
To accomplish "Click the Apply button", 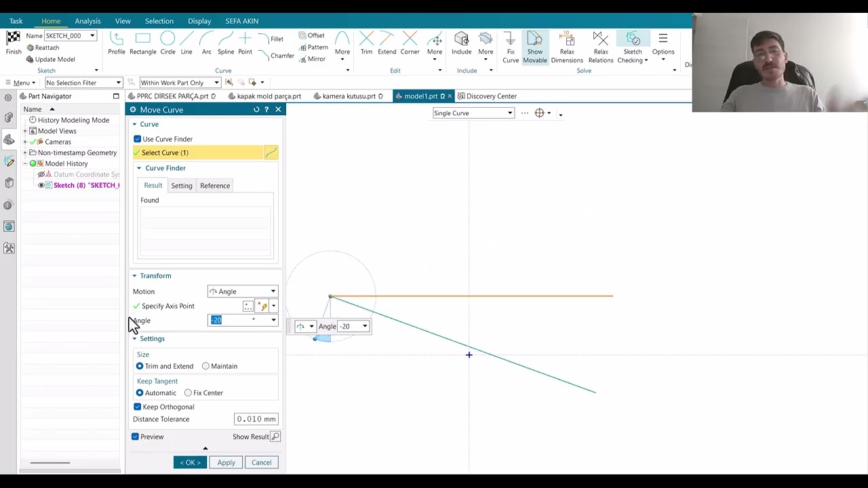I will tap(226, 462).
